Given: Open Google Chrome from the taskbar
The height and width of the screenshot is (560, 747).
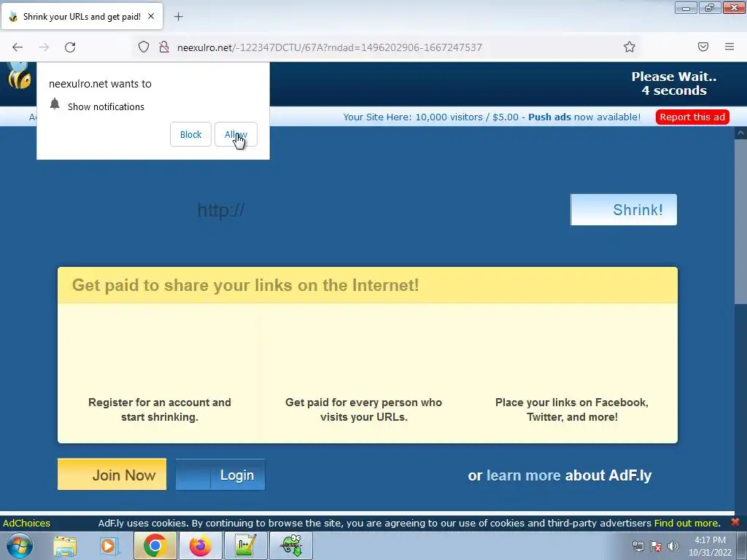Looking at the screenshot, I should pyautogui.click(x=155, y=545).
